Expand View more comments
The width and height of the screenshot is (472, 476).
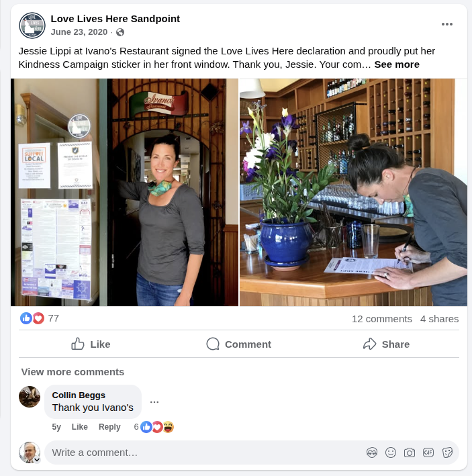73,372
